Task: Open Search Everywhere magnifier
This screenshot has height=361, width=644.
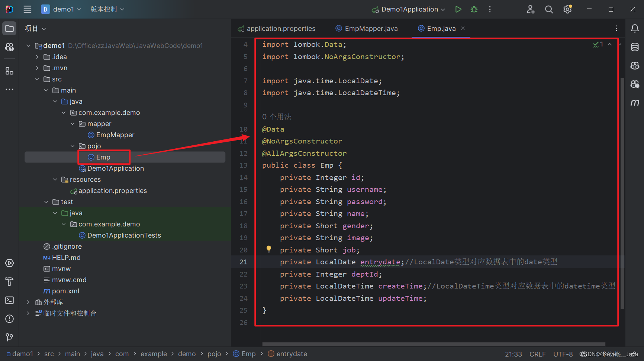Action: 549,9
